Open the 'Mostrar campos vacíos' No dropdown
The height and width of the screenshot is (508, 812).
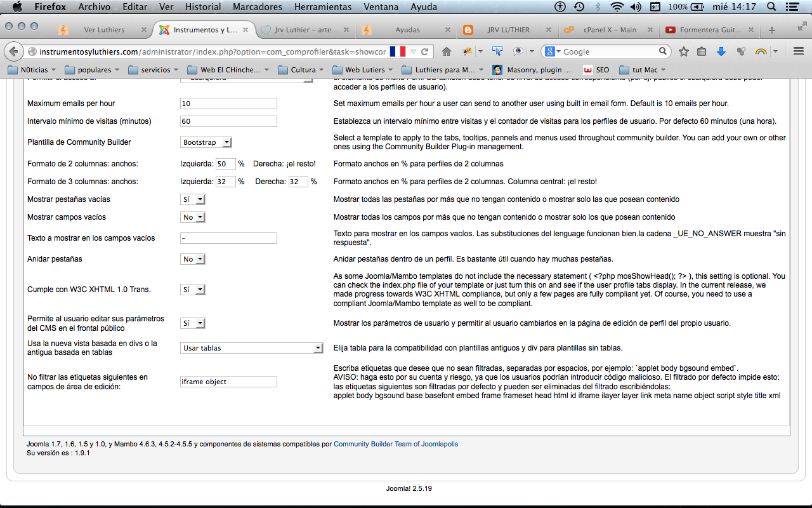point(193,217)
